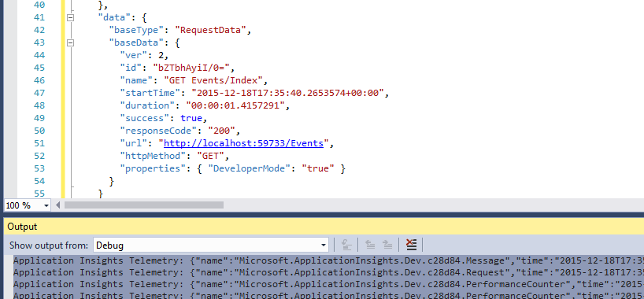Click the duration value "00:00:01.4157291"
This screenshot has height=299, width=644.
point(235,105)
